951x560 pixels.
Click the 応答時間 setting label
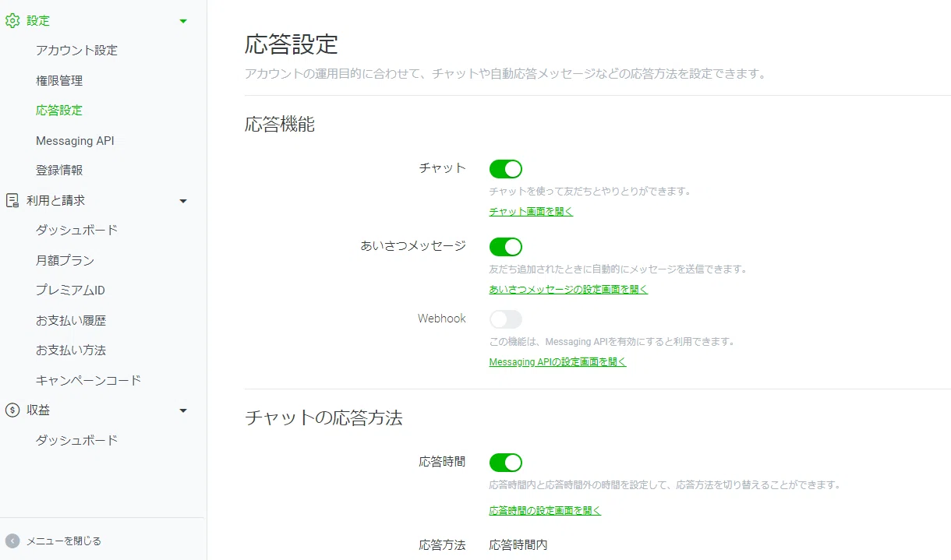442,462
